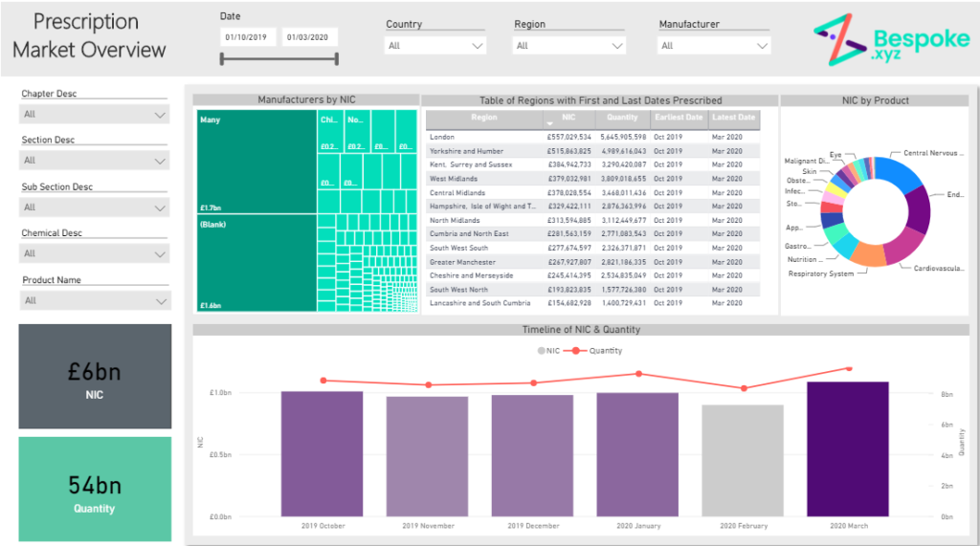Click the Manufacturers by NIC title
This screenshot has width=980, height=546.
(x=306, y=100)
